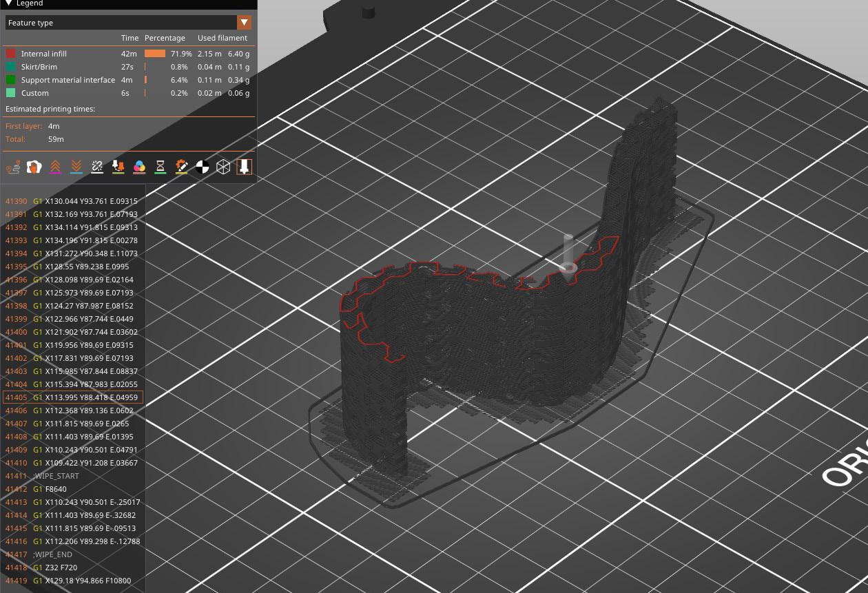This screenshot has height=593, width=868.
Task: Toggle Support material interface feature label
Action: pyautogui.click(x=68, y=80)
